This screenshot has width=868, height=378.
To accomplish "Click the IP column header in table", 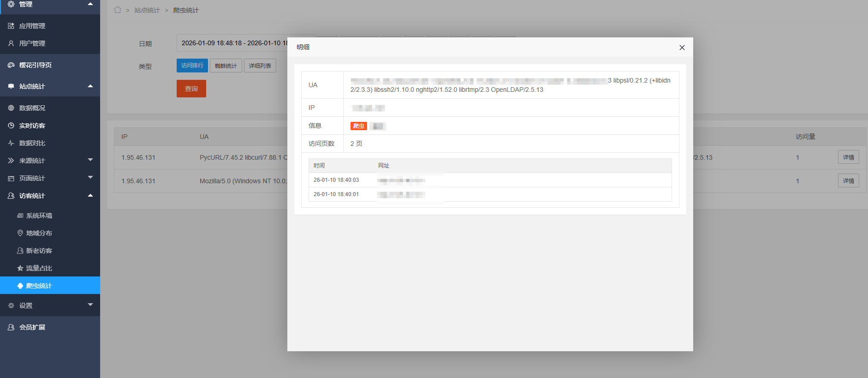I will tap(125, 137).
